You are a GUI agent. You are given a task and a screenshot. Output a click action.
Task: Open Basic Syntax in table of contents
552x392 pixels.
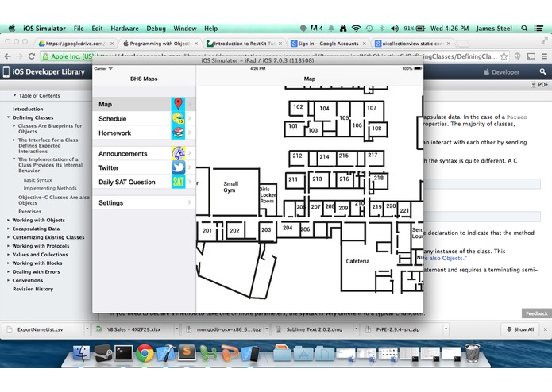click(x=37, y=180)
